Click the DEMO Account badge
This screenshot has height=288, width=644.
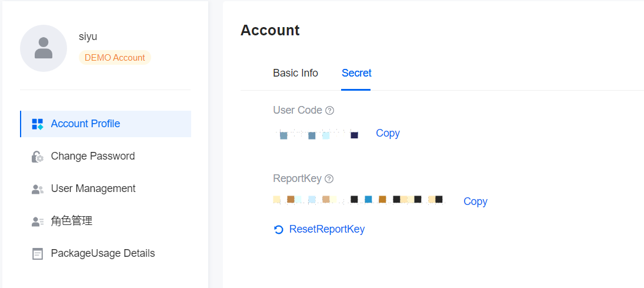pos(115,58)
